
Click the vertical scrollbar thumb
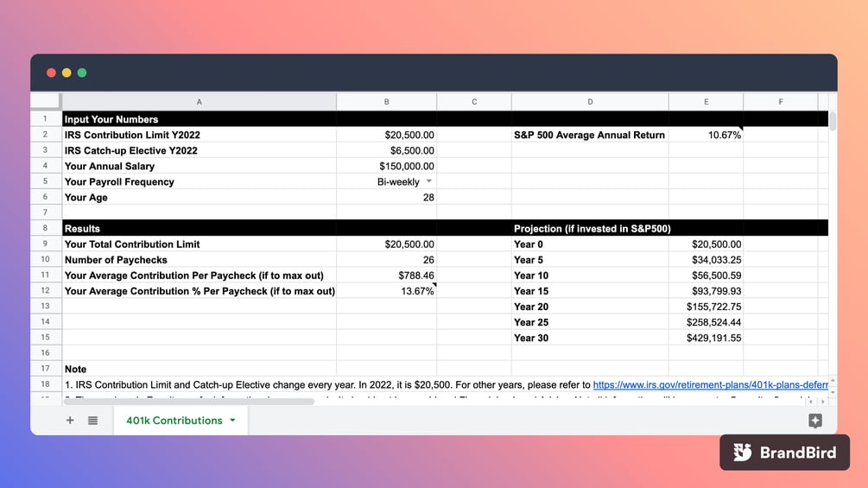833,121
